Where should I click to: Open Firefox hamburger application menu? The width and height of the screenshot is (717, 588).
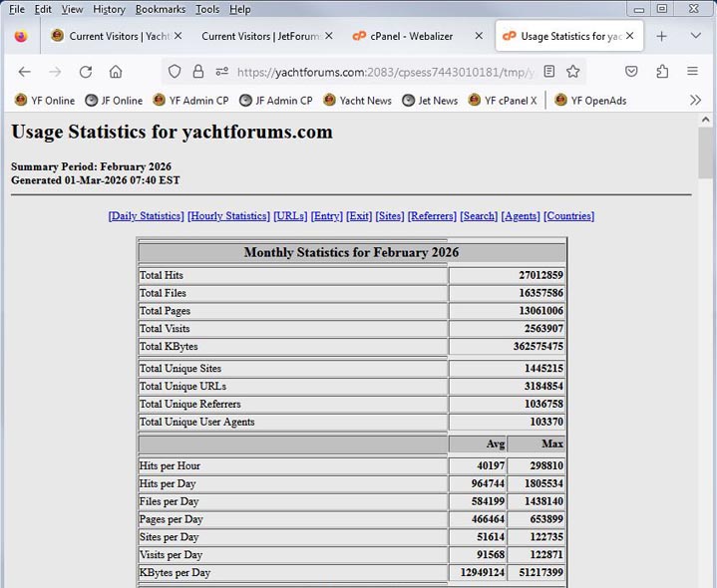[x=693, y=72]
